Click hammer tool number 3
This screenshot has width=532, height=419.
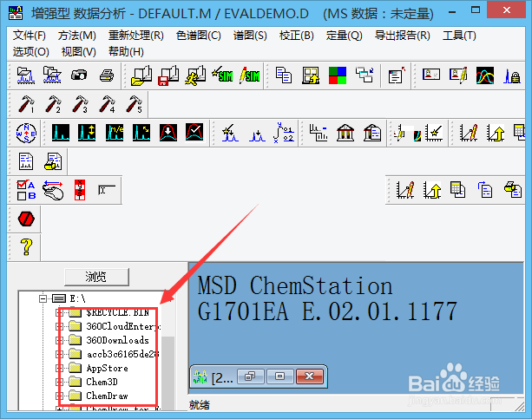pyautogui.click(x=80, y=104)
